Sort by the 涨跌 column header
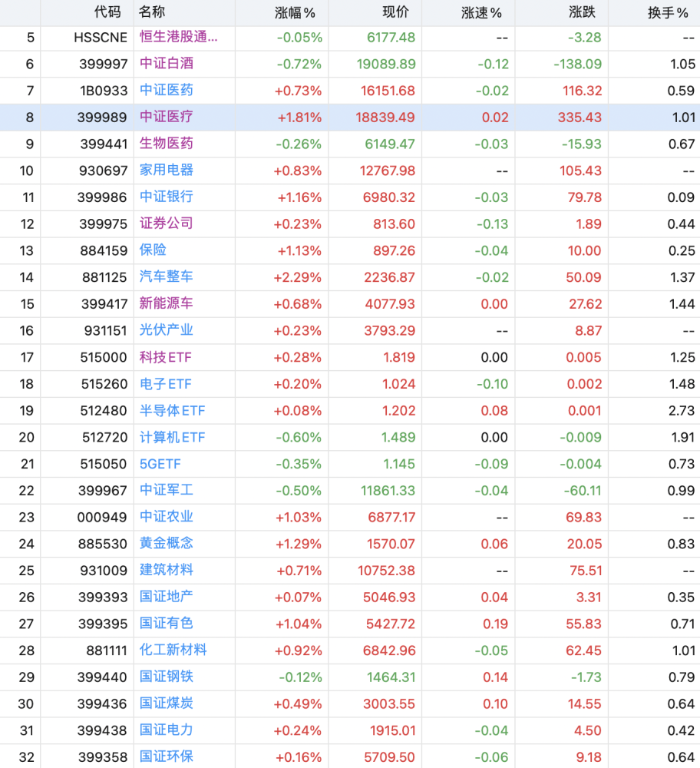Image resolution: width=700 pixels, height=768 pixels. tap(582, 12)
